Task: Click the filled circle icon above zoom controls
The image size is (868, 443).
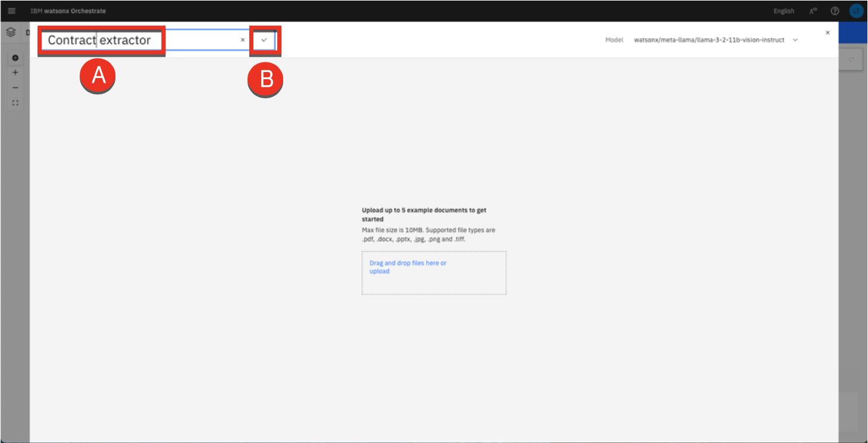Action: [x=15, y=58]
